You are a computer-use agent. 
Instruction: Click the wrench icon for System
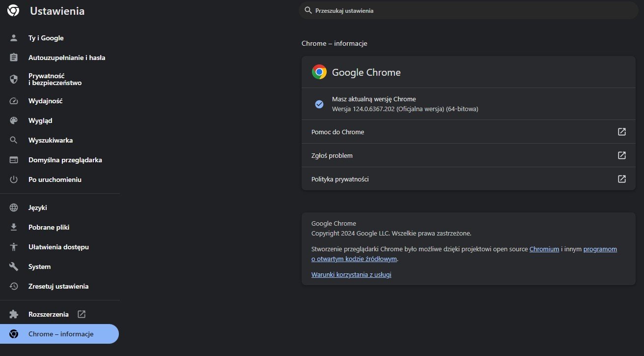pyautogui.click(x=14, y=267)
